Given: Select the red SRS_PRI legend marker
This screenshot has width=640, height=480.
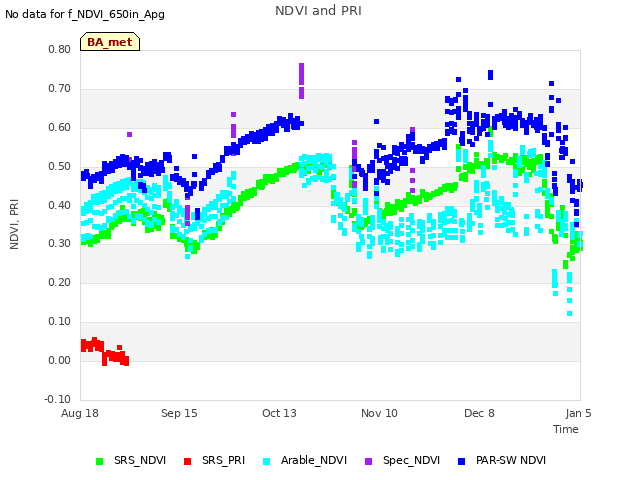Looking at the screenshot, I should pos(187,462).
